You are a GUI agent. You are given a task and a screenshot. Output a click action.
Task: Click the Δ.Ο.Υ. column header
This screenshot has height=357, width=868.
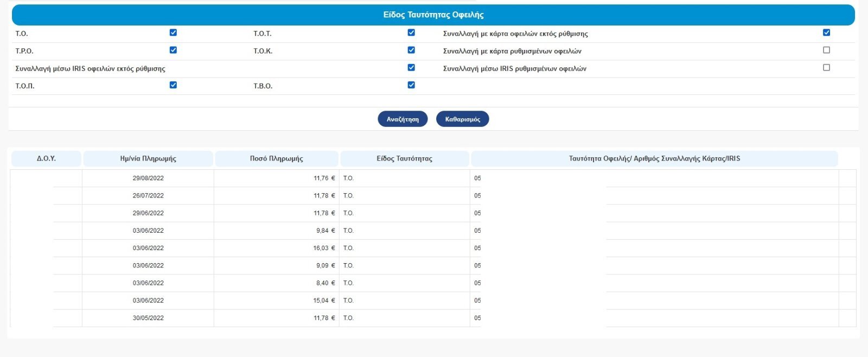coord(46,158)
